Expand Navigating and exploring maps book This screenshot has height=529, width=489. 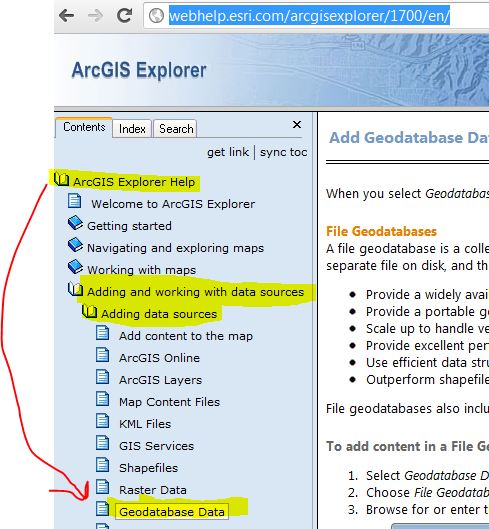(x=75, y=245)
